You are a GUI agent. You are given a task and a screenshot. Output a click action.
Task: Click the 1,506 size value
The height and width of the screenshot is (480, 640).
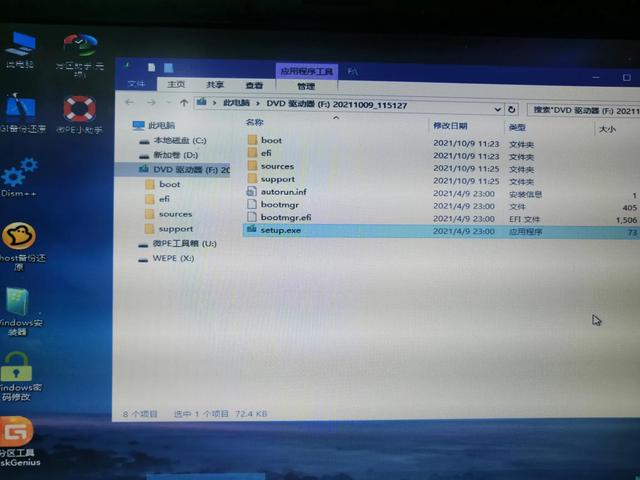(627, 220)
